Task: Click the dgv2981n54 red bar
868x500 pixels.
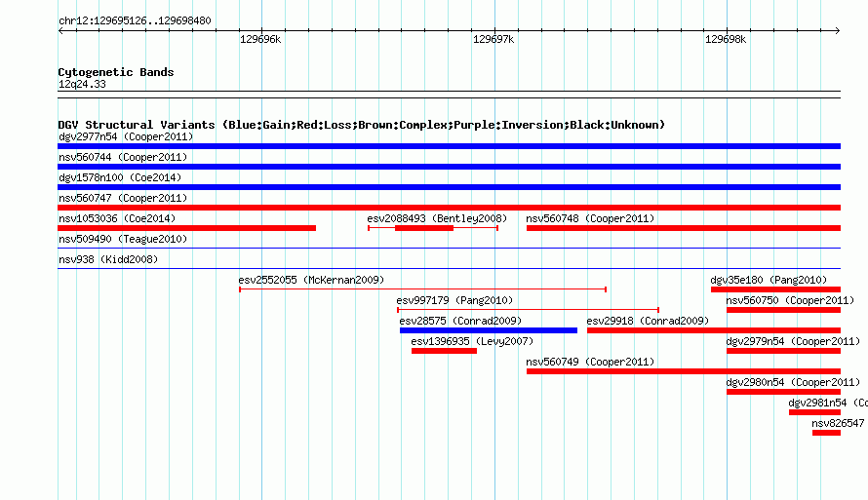Action: coord(815,412)
